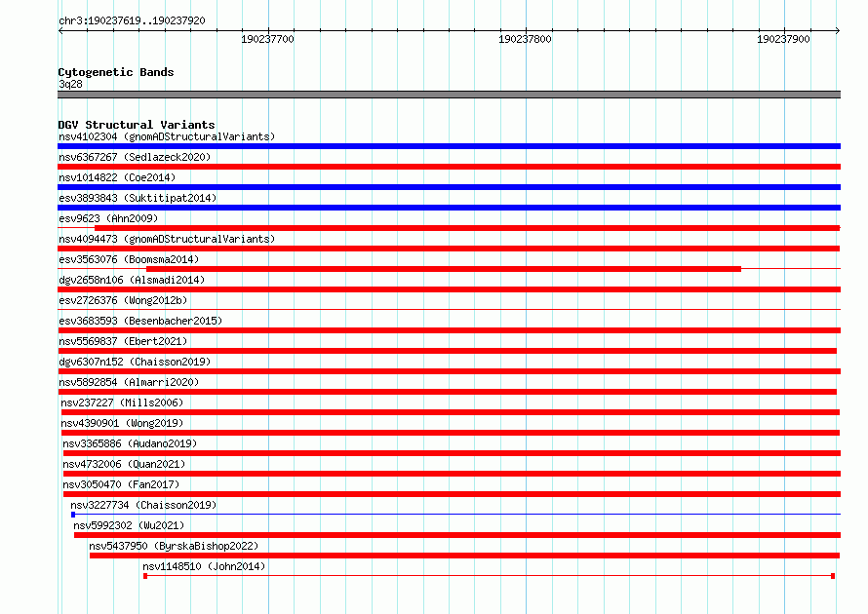
Task: Click the esv3683593 (Besenbacher2015) label
Action: coord(140,321)
